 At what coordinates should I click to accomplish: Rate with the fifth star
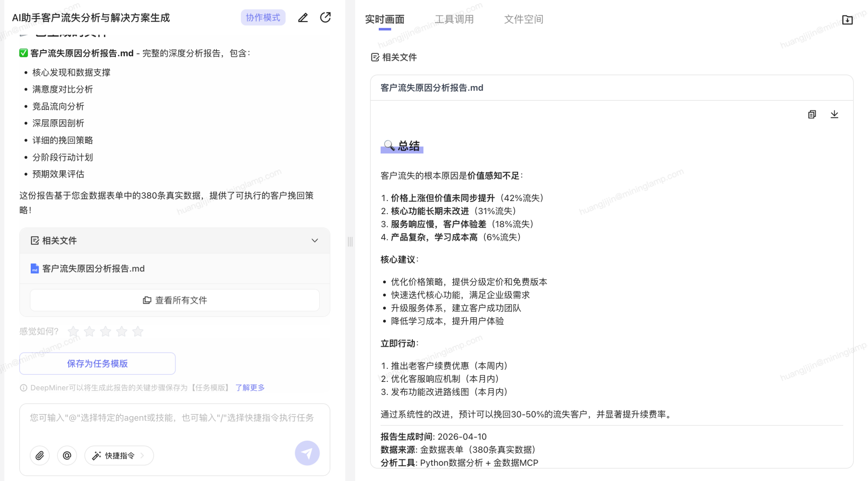(x=138, y=331)
